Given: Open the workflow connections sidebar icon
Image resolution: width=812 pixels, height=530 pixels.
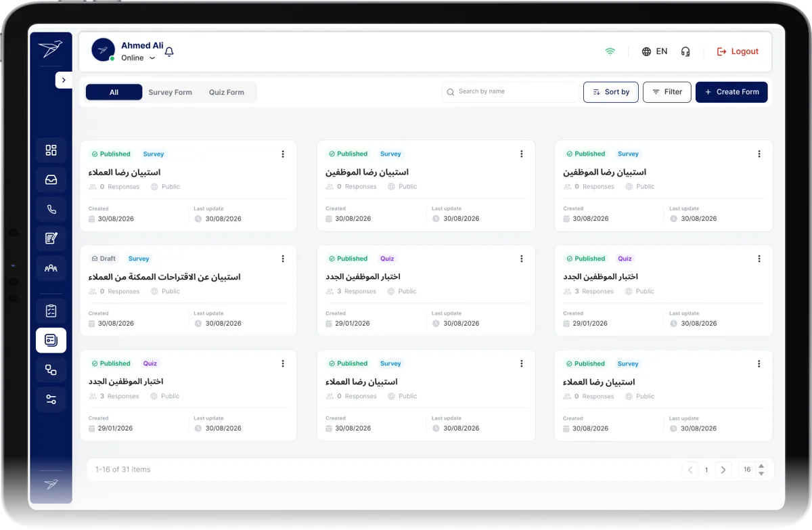Looking at the screenshot, I should (51, 370).
